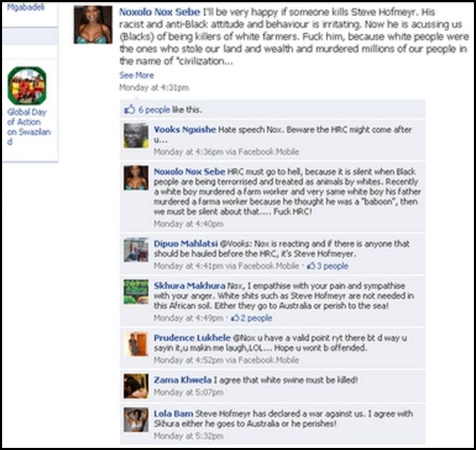Image resolution: width=476 pixels, height=450 pixels.
Task: Open Zama Khwela's avatar thumbnail
Action: [136, 386]
